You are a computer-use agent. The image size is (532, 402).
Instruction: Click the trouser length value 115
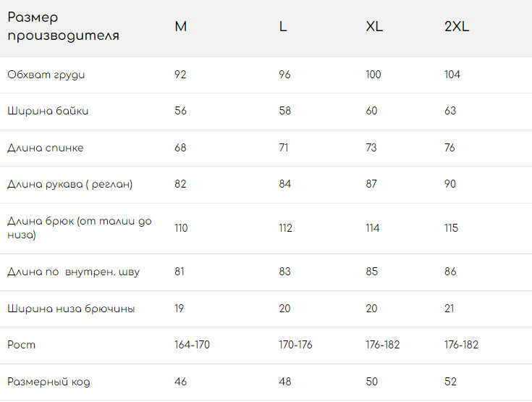pos(452,228)
